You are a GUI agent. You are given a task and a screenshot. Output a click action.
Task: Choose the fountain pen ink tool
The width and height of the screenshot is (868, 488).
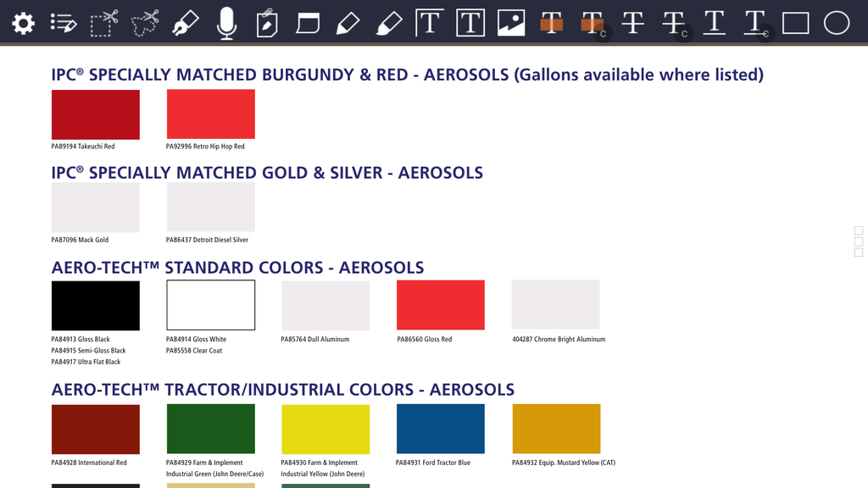pyautogui.click(x=186, y=23)
